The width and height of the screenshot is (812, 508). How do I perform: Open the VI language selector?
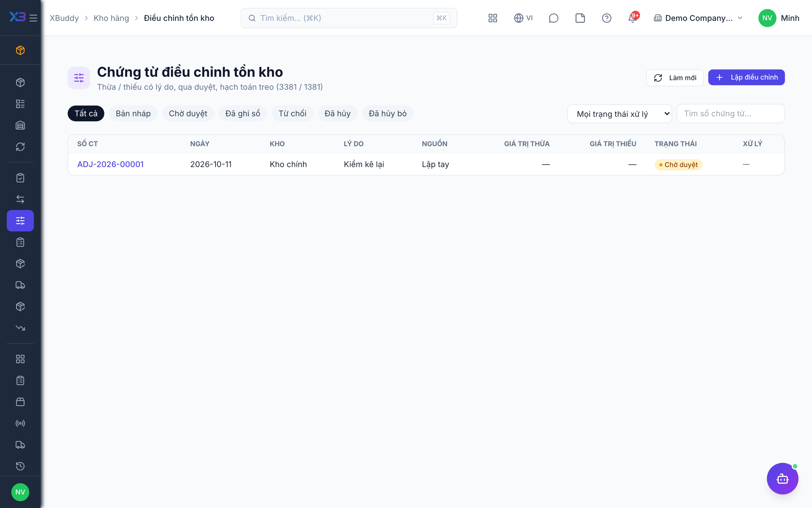click(523, 18)
